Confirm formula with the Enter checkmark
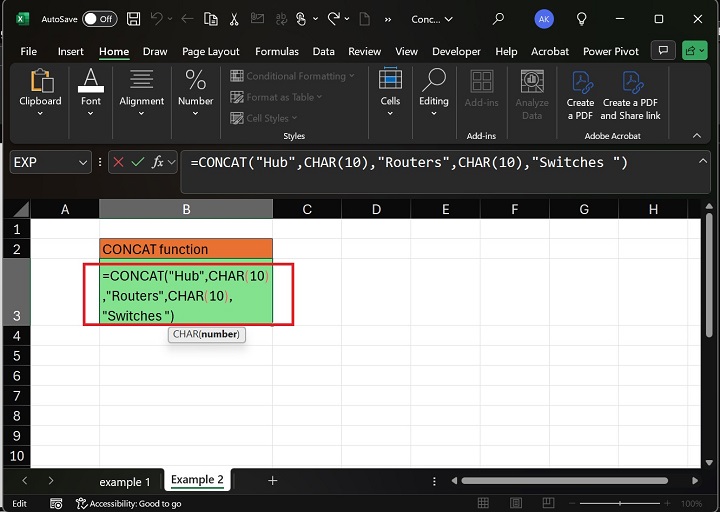 tap(138, 162)
